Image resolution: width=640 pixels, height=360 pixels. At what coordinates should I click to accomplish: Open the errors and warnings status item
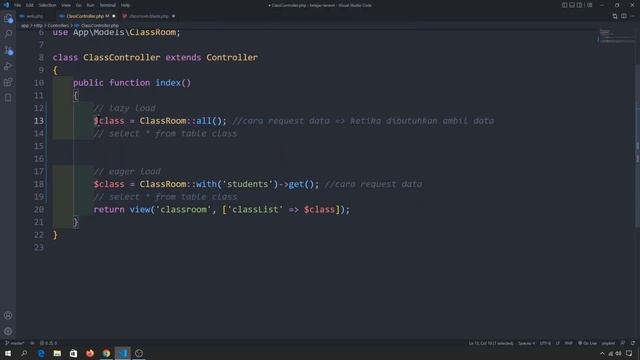pyautogui.click(x=49, y=343)
